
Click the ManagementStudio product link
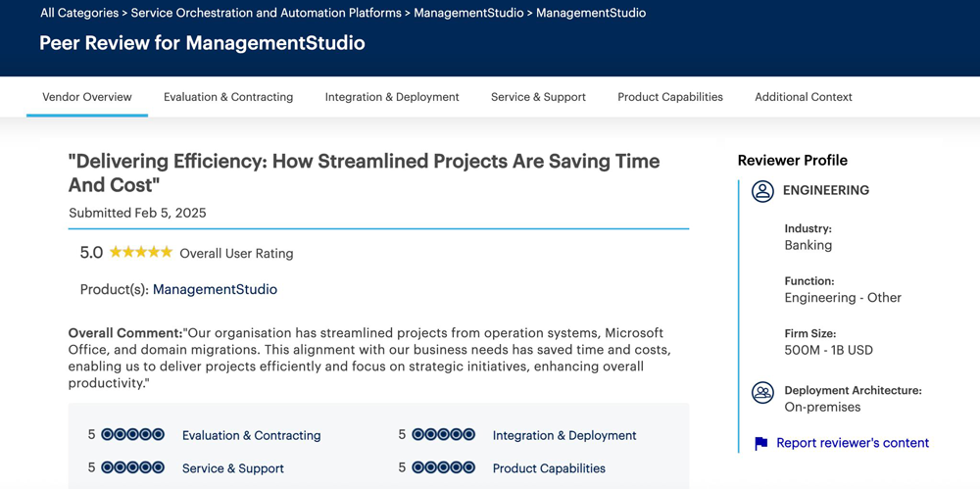(215, 290)
